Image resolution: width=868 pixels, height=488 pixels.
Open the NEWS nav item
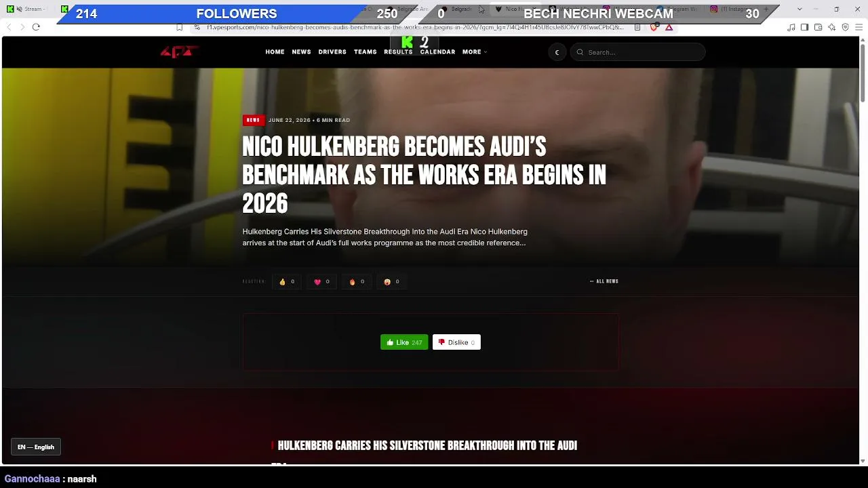(301, 52)
